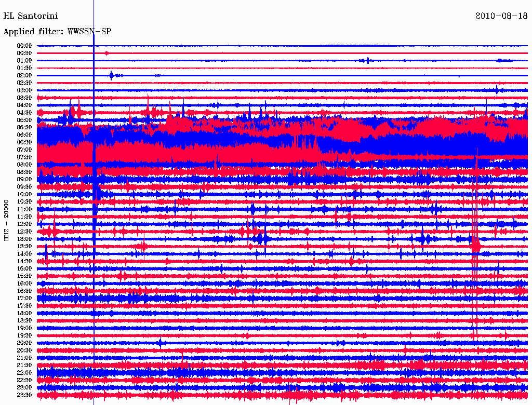Select the 02:00 time label
The width and height of the screenshot is (532, 405).
point(24,75)
